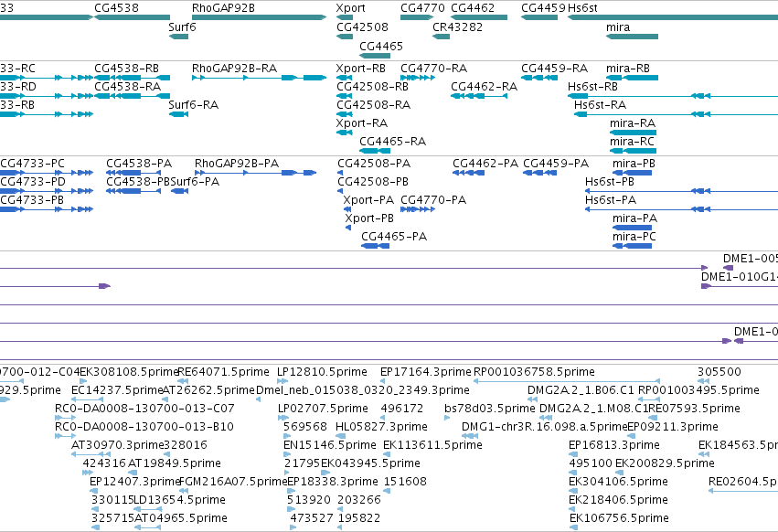Click the LD13654.5prime label

click(x=179, y=500)
